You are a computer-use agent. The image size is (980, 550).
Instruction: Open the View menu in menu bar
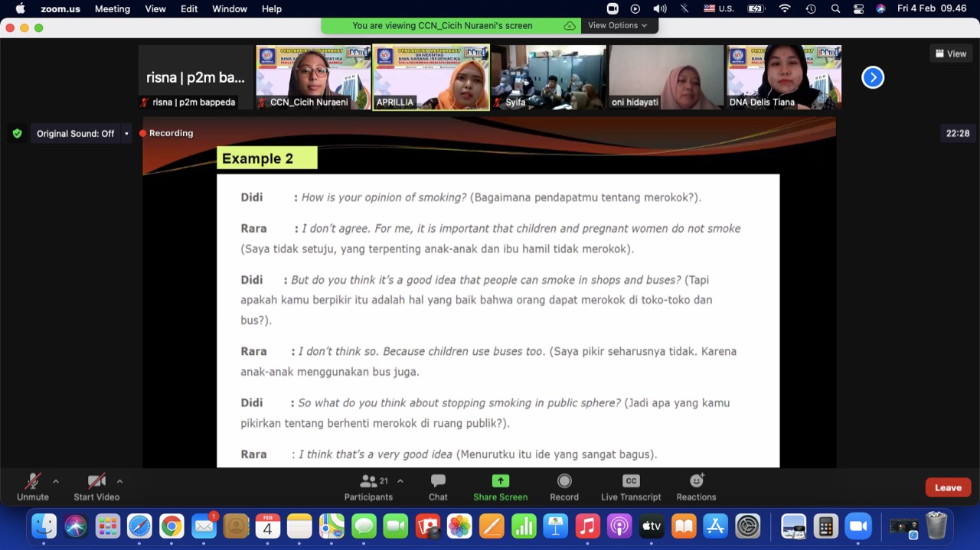coord(155,8)
